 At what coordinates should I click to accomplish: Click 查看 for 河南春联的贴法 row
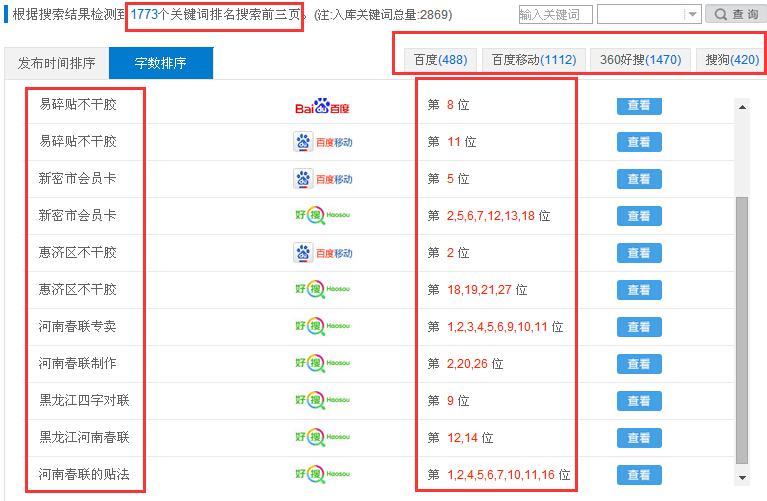click(639, 475)
